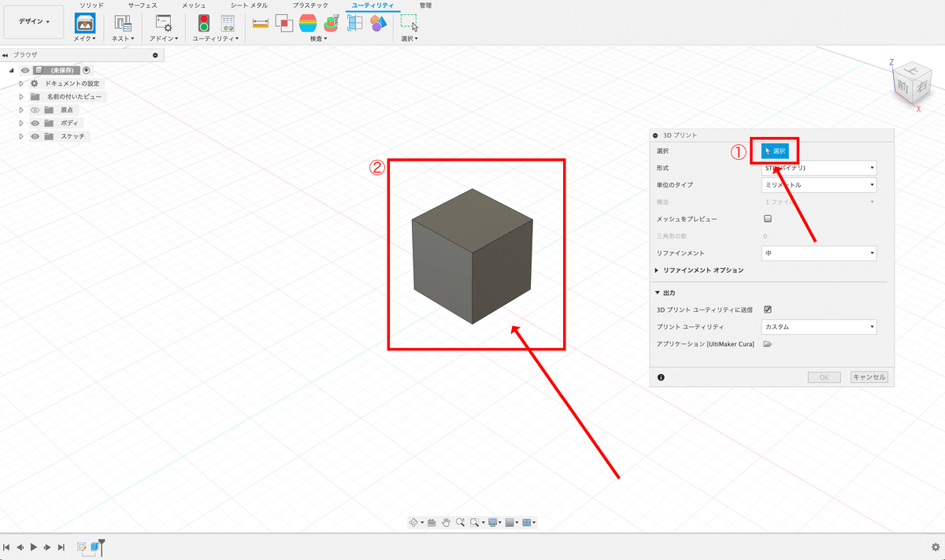Screen dimensions: 945x560
Task: Switch to the サーフェス tab
Action: [143, 5]
